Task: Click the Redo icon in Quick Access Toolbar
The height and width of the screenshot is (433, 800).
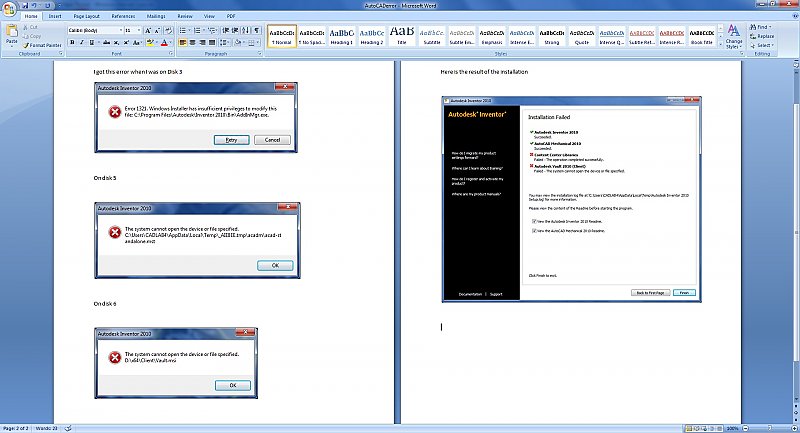Action: (x=47, y=6)
